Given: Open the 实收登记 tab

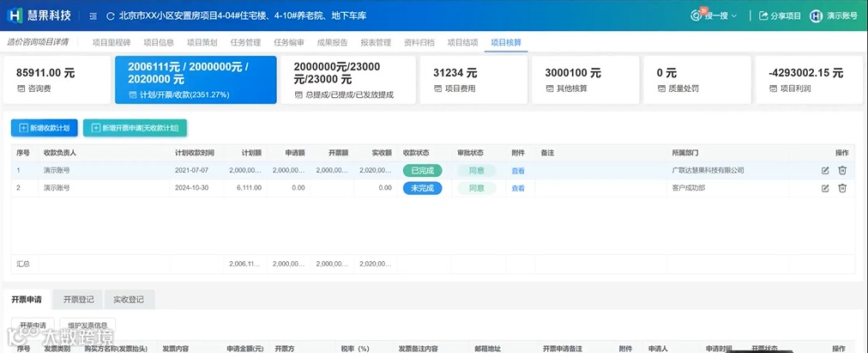Looking at the screenshot, I should [129, 299].
